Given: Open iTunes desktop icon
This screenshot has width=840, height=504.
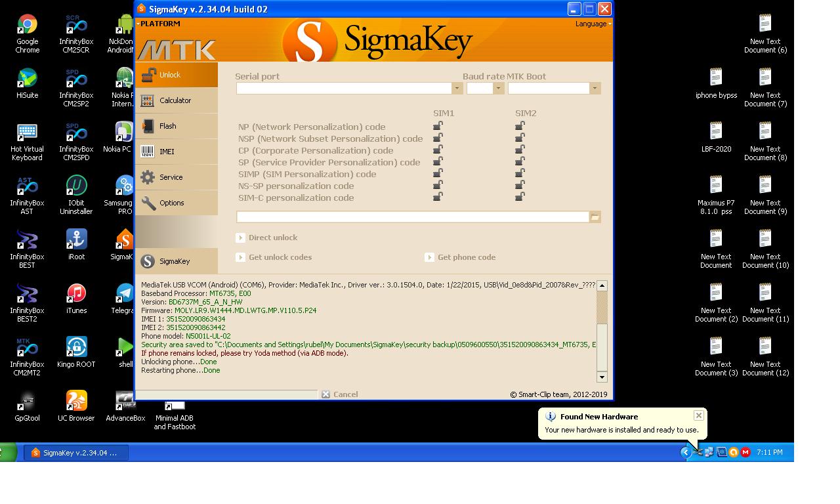Looking at the screenshot, I should click(77, 299).
